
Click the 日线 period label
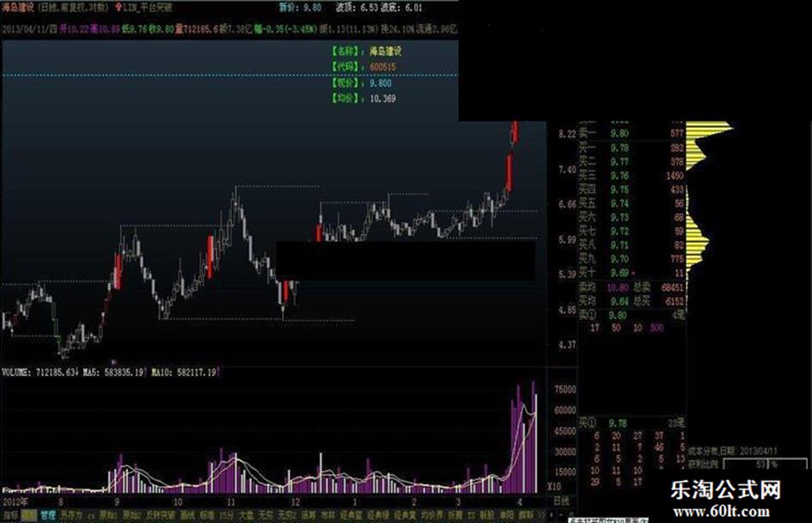[561, 502]
